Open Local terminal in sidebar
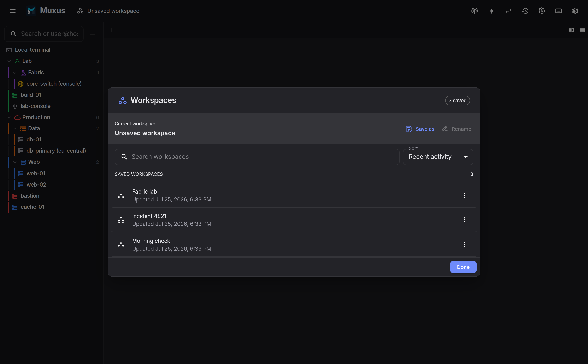The image size is (588, 364). [x=52, y=50]
